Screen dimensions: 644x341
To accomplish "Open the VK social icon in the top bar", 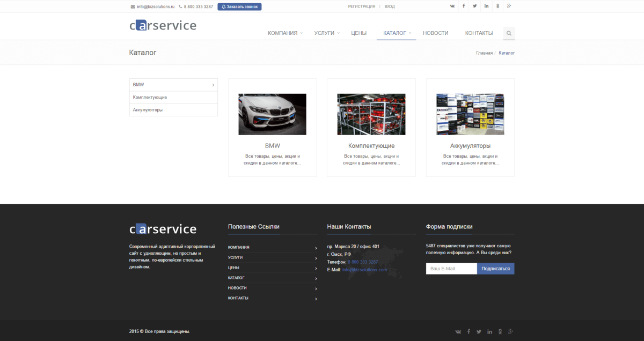I will [x=451, y=6].
